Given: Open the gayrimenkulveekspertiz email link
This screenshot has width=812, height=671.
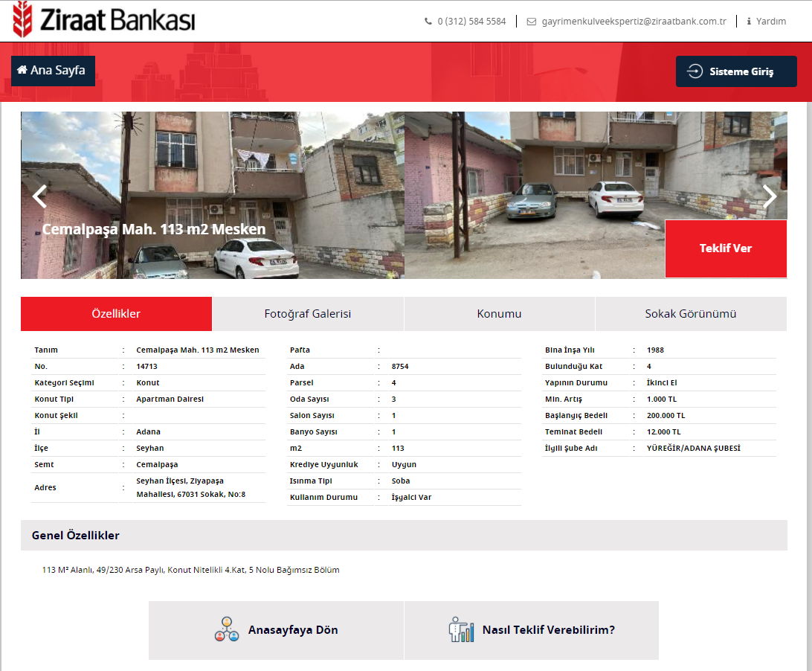Looking at the screenshot, I should pyautogui.click(x=634, y=22).
